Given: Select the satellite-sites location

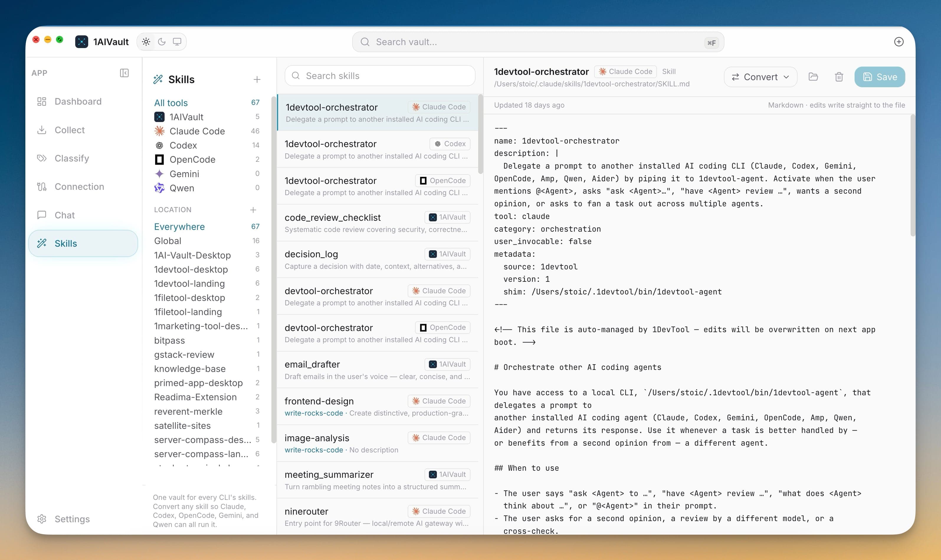Looking at the screenshot, I should (x=206, y=426).
